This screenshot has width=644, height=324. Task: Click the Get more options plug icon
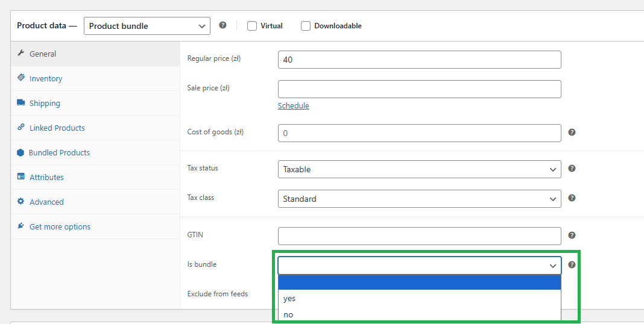tap(21, 226)
